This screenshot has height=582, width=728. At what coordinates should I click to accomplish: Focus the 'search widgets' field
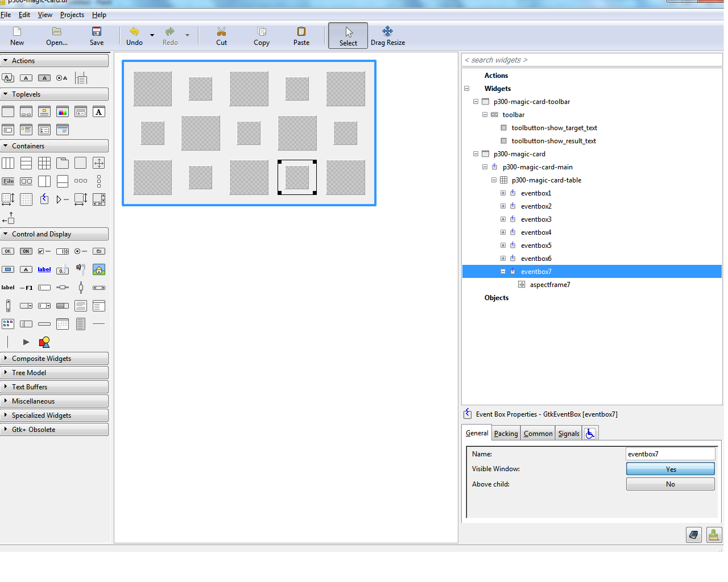tap(592, 60)
